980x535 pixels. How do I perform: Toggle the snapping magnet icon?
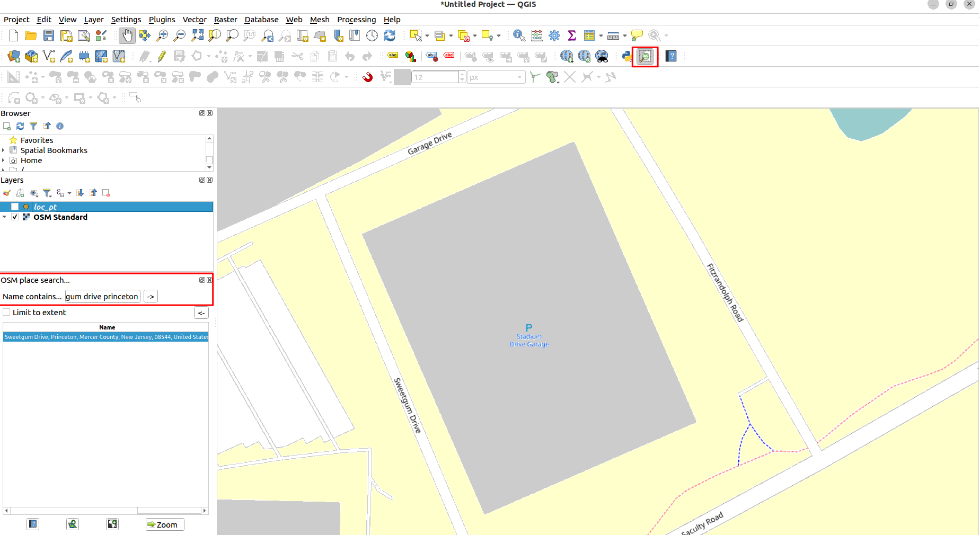tap(367, 77)
